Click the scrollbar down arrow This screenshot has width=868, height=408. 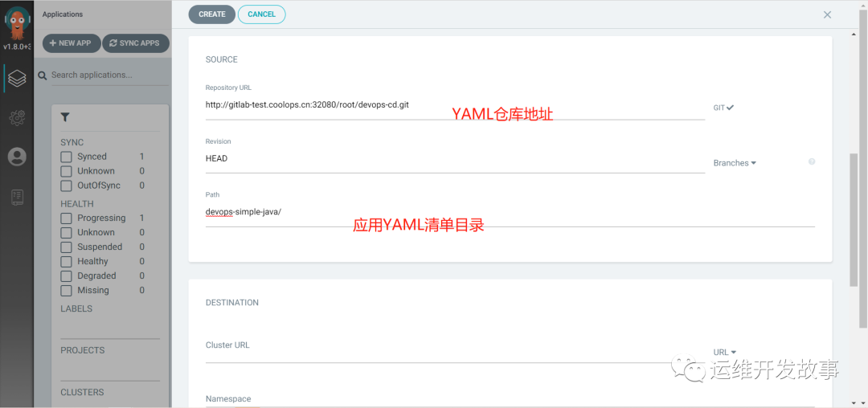(x=854, y=403)
